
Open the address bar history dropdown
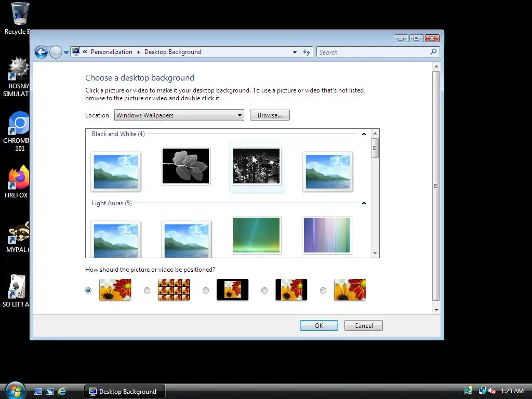click(x=295, y=52)
